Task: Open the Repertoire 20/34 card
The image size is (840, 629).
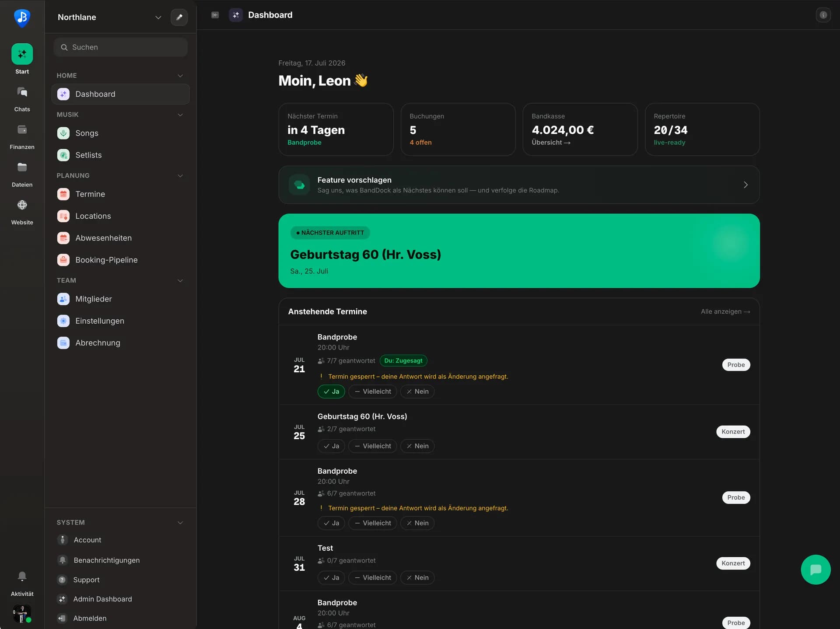Action: [x=702, y=129]
